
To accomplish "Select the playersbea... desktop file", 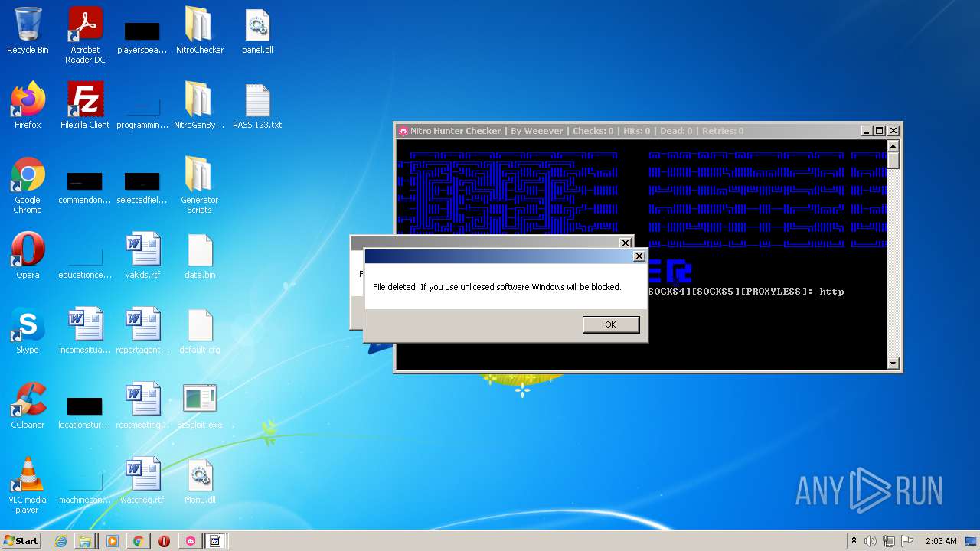I will 142,35.
